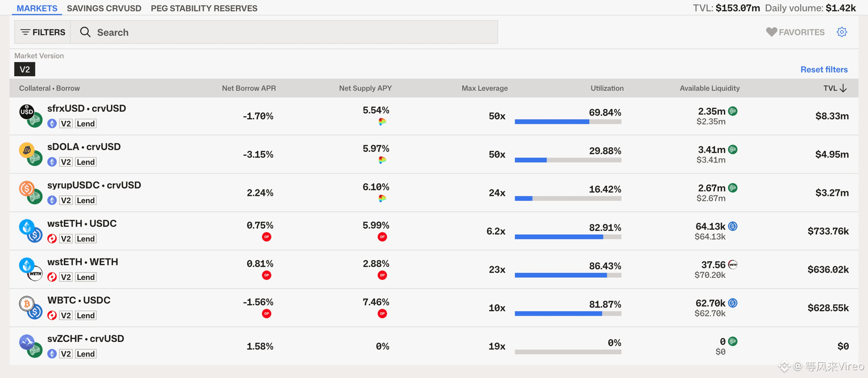Click the svZCHF collateral token icon
Screen dimensions: 868x378
tap(26, 341)
